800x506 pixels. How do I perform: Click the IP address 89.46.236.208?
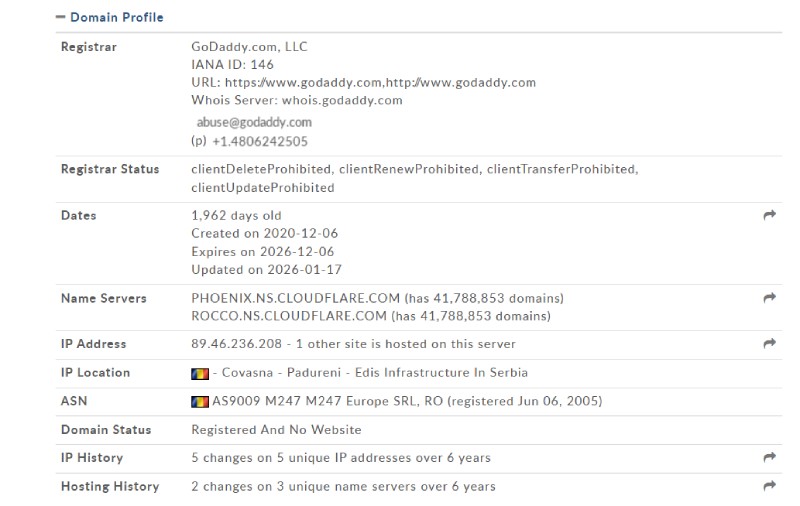click(237, 344)
